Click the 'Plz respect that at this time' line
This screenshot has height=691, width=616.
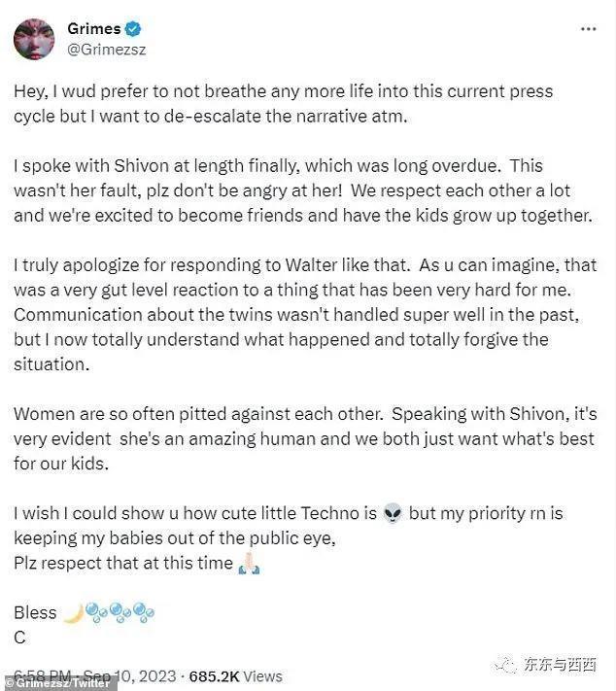(123, 563)
